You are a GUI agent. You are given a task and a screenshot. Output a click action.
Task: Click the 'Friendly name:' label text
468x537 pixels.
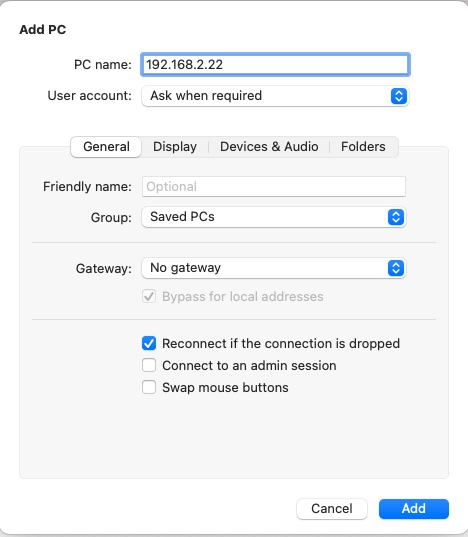(87, 187)
